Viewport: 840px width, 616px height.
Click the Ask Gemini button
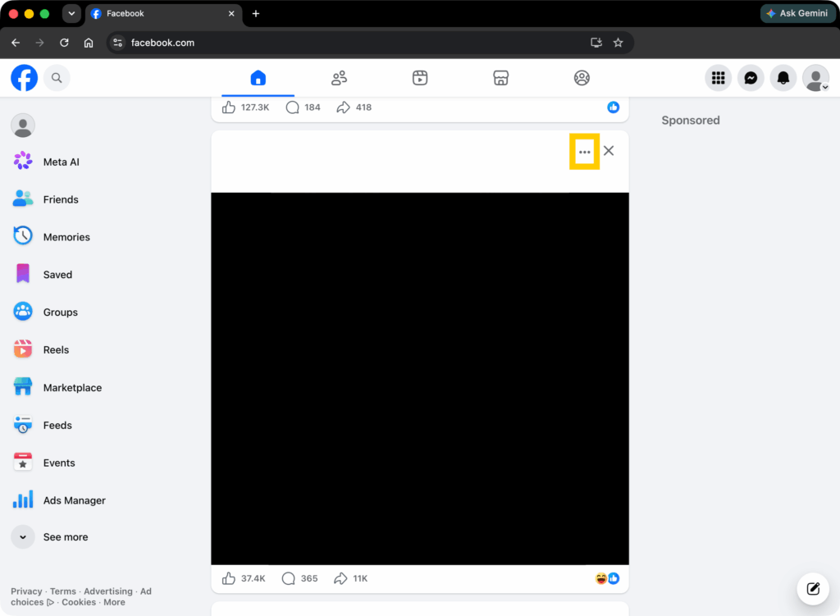[797, 13]
